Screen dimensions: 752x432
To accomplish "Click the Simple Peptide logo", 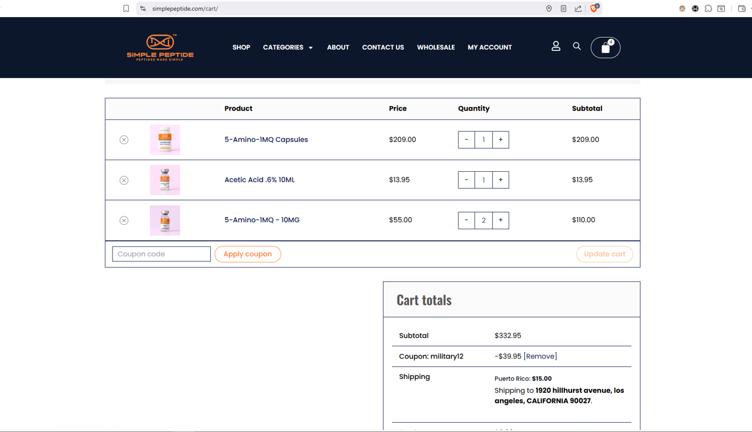I will pyautogui.click(x=160, y=47).
